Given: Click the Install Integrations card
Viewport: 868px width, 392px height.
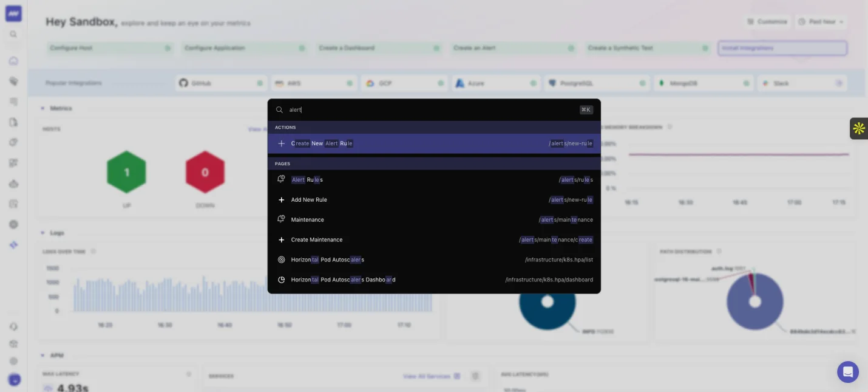Looking at the screenshot, I should pos(782,48).
